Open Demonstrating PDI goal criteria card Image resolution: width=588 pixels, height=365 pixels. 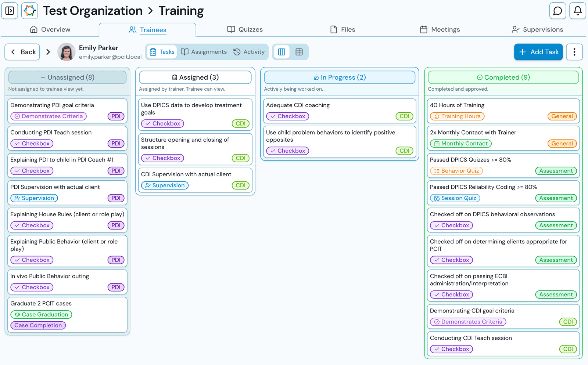click(68, 111)
